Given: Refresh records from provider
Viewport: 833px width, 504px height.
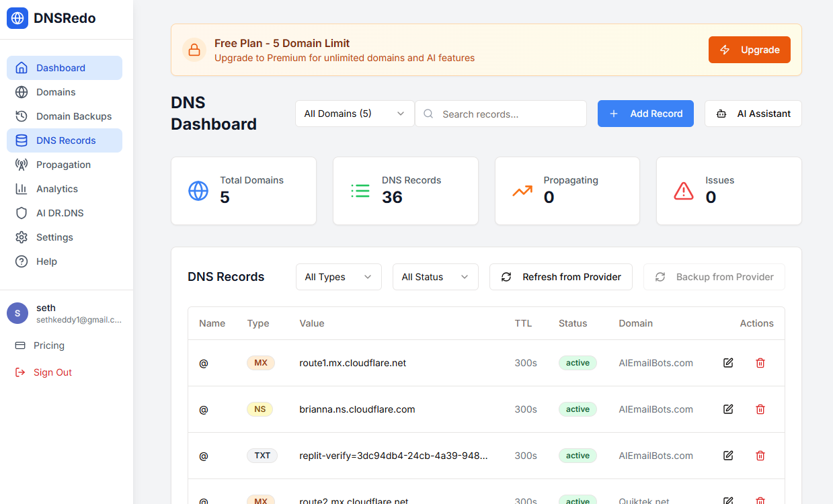Looking at the screenshot, I should coord(561,277).
